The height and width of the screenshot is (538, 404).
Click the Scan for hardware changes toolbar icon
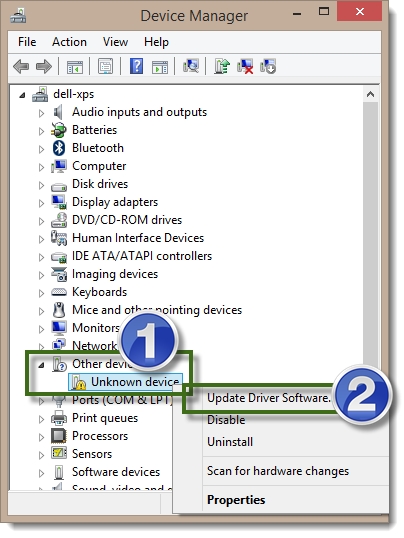[x=191, y=66]
